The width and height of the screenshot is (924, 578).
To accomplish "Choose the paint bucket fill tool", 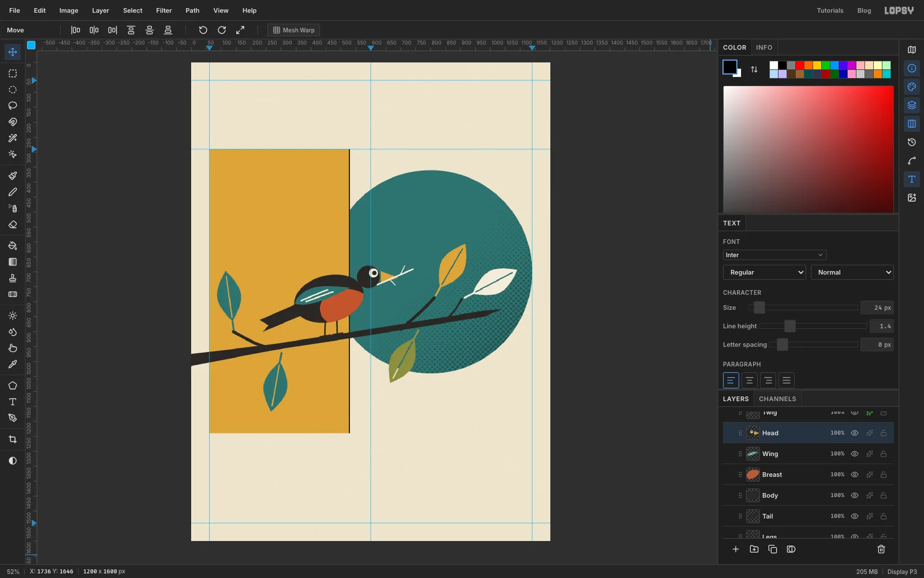I will click(x=13, y=246).
